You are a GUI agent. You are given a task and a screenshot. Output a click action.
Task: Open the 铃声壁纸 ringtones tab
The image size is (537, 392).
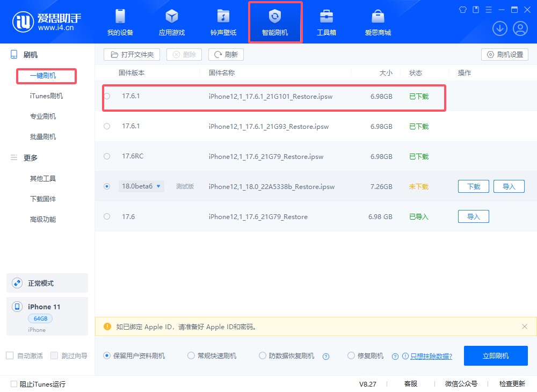point(223,22)
